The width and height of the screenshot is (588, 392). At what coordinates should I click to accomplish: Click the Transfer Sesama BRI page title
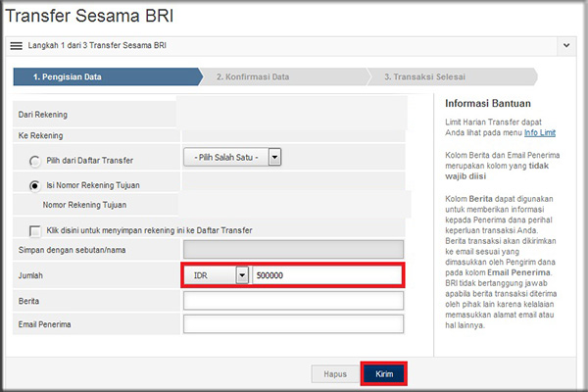pos(89,16)
